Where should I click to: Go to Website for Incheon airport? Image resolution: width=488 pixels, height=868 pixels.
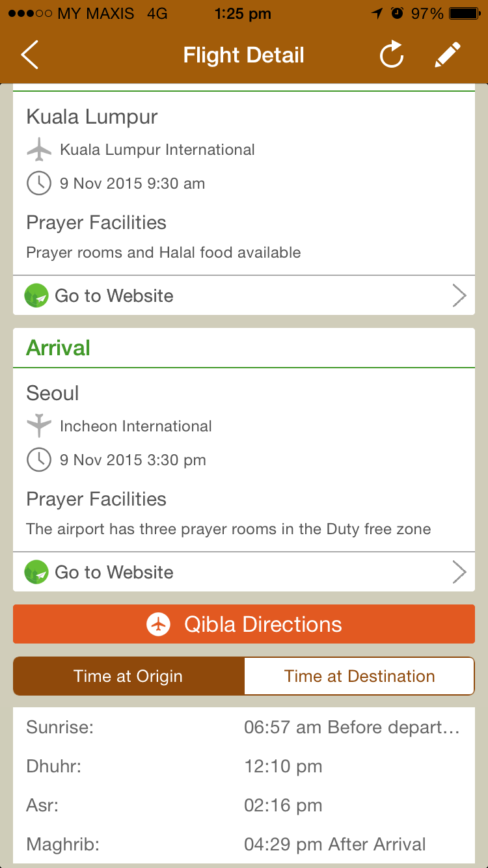115,573
